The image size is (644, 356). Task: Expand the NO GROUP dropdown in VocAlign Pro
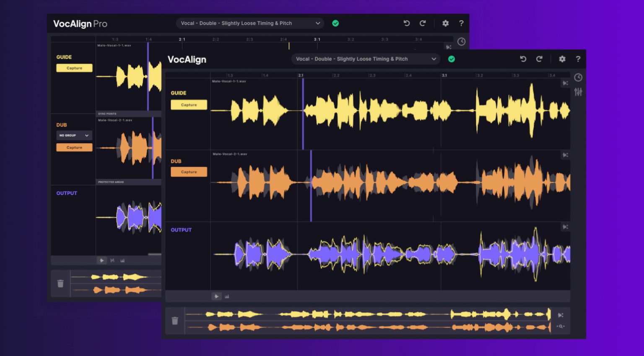click(x=74, y=135)
